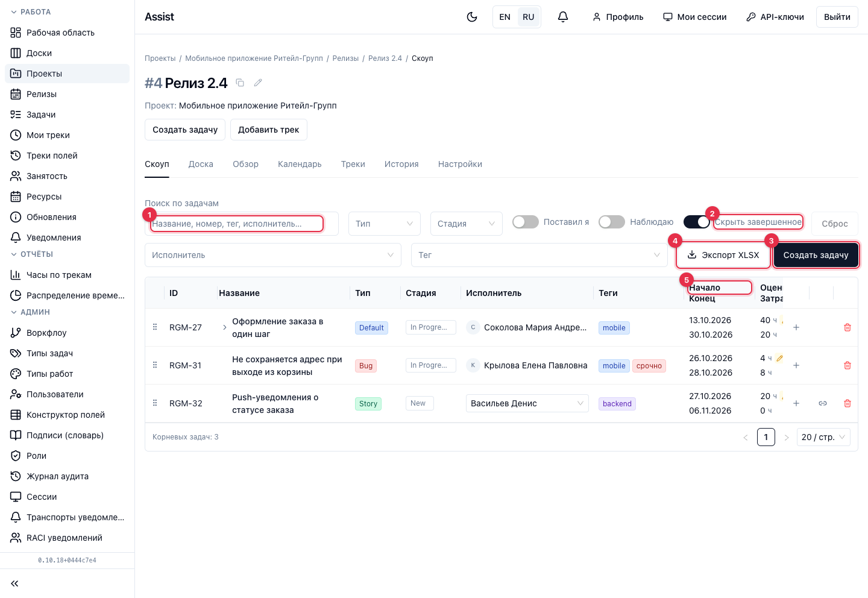Select pagination page 1
This screenshot has height=598, width=868.
pos(766,437)
